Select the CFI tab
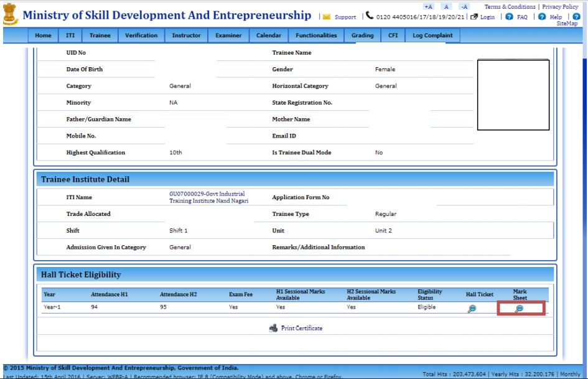 pos(393,35)
